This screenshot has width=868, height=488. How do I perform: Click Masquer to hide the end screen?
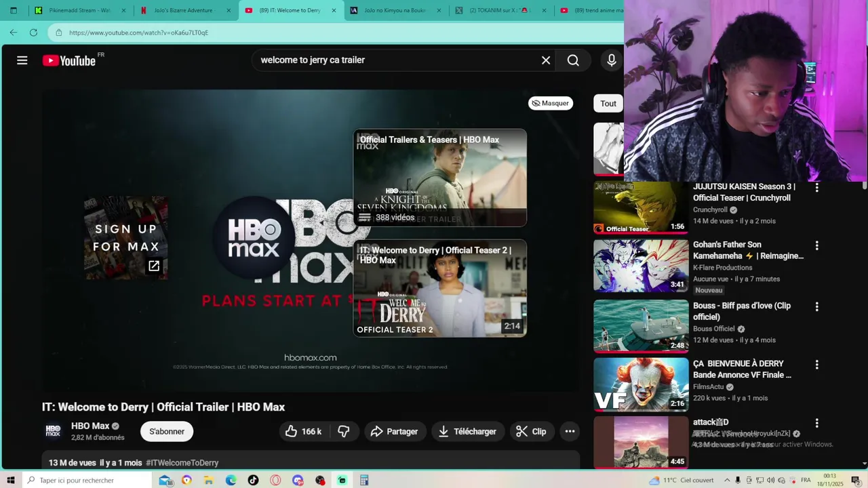click(551, 103)
